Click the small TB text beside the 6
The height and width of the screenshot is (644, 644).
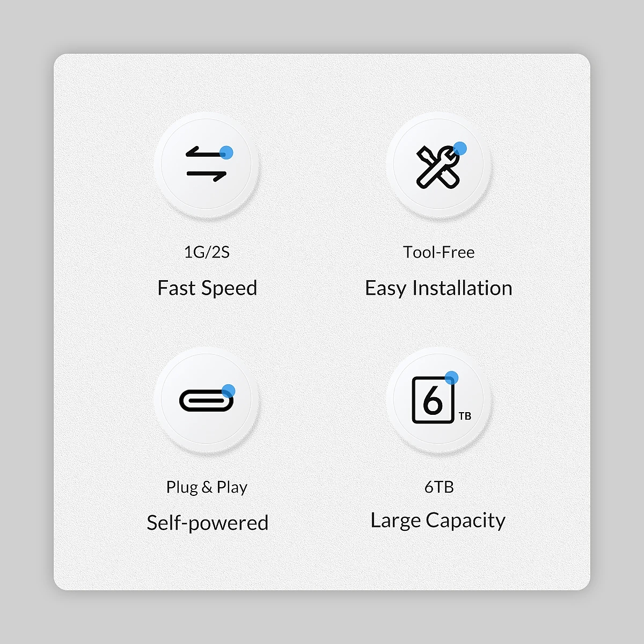[465, 416]
